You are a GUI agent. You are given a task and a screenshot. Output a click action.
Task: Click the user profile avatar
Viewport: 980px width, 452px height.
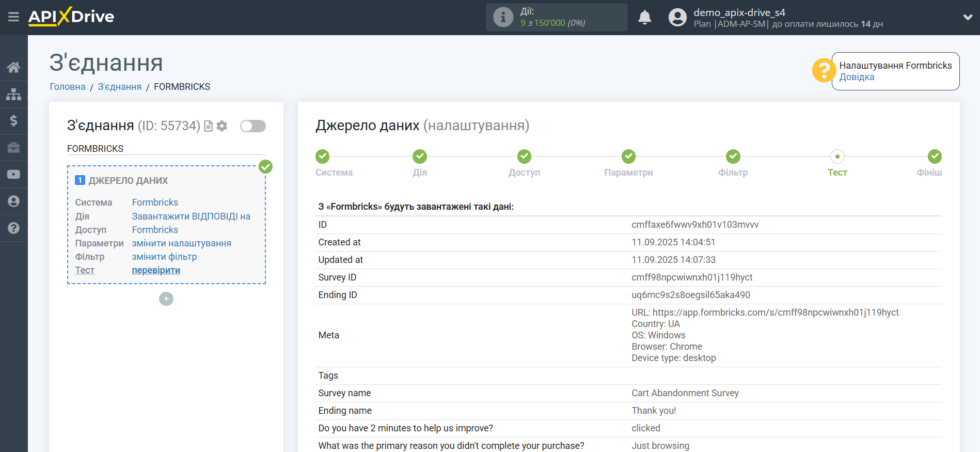677,18
